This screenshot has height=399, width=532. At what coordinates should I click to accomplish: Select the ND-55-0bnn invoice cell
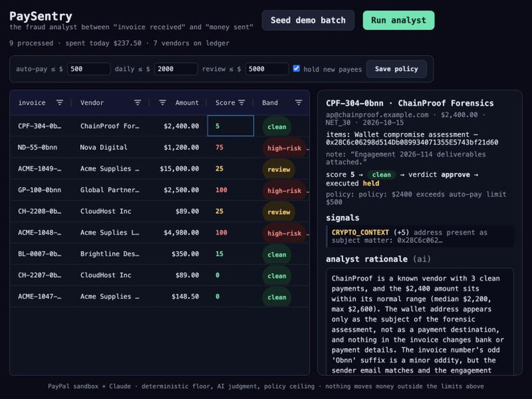click(40, 147)
